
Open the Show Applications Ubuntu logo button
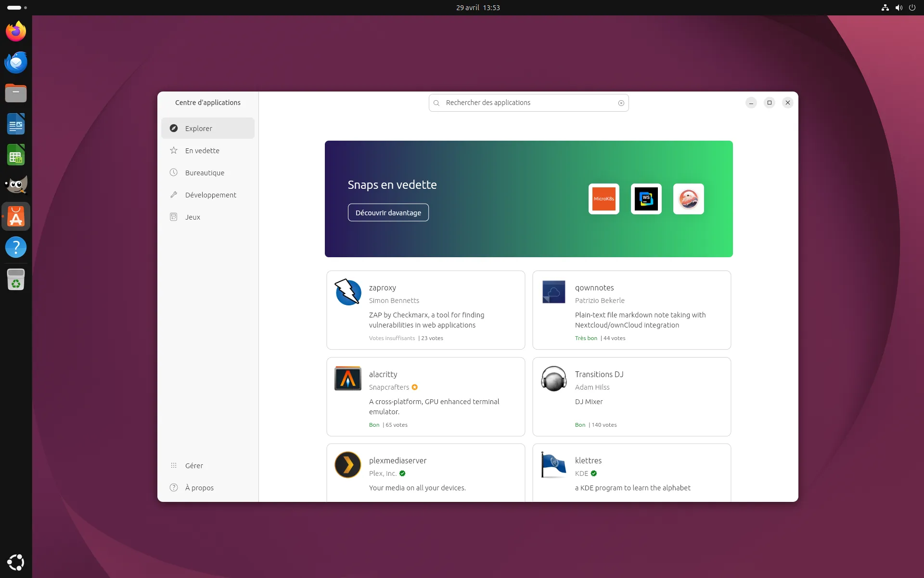click(x=16, y=562)
